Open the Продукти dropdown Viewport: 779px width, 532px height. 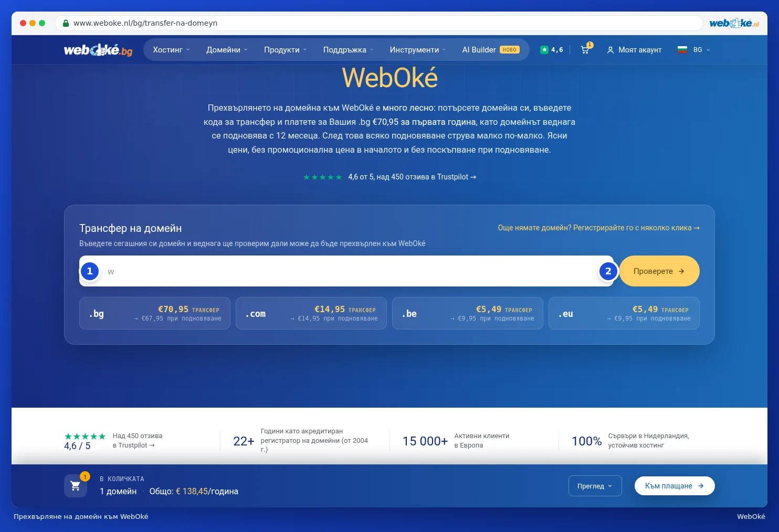pyautogui.click(x=286, y=50)
